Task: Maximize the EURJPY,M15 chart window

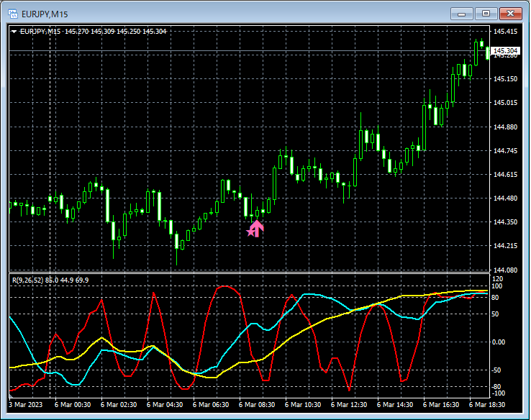Action: [x=486, y=14]
